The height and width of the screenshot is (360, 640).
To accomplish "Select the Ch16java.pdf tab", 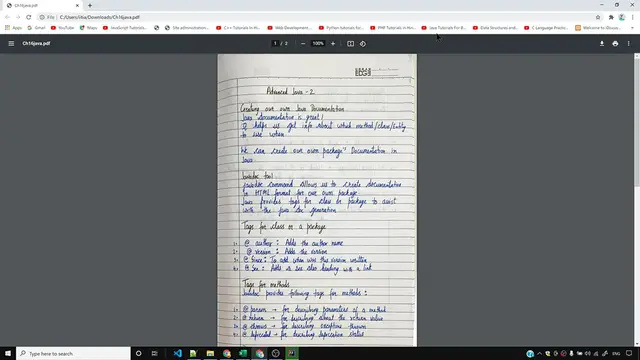I will click(x=41, y=5).
